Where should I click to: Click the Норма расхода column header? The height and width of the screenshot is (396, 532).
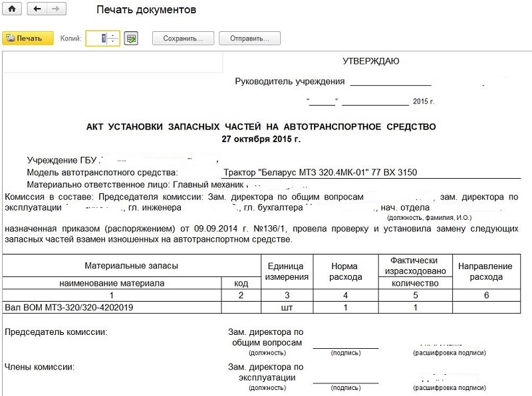pyautogui.click(x=345, y=271)
